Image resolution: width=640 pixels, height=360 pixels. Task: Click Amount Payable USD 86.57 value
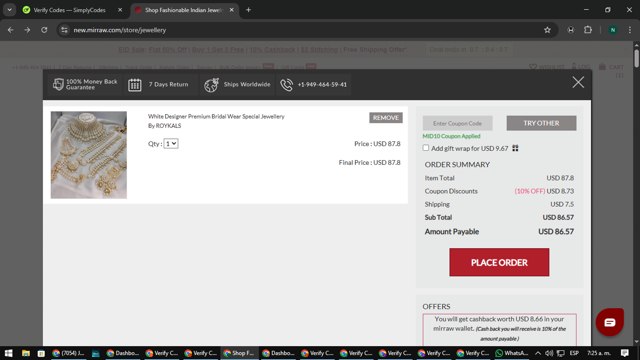coord(556,231)
